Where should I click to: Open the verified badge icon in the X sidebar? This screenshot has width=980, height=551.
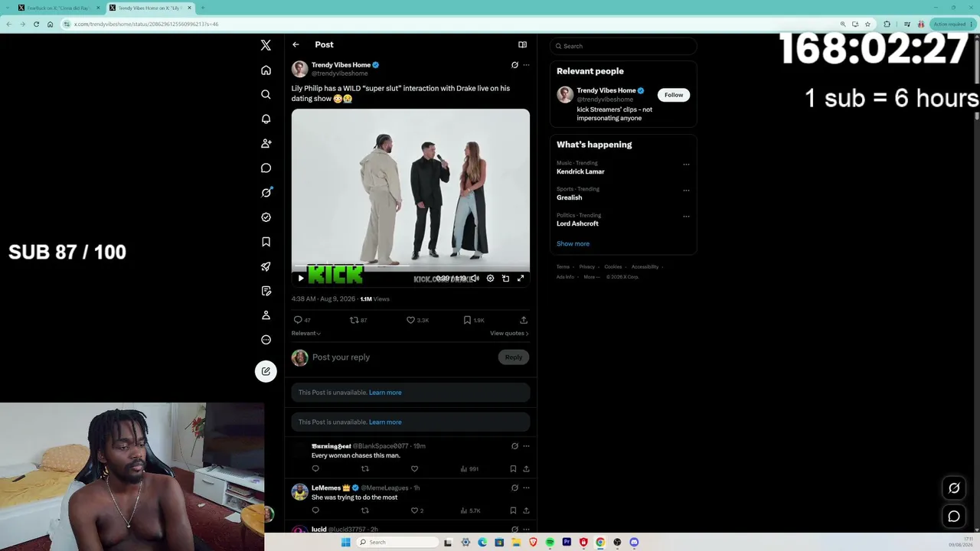266,217
